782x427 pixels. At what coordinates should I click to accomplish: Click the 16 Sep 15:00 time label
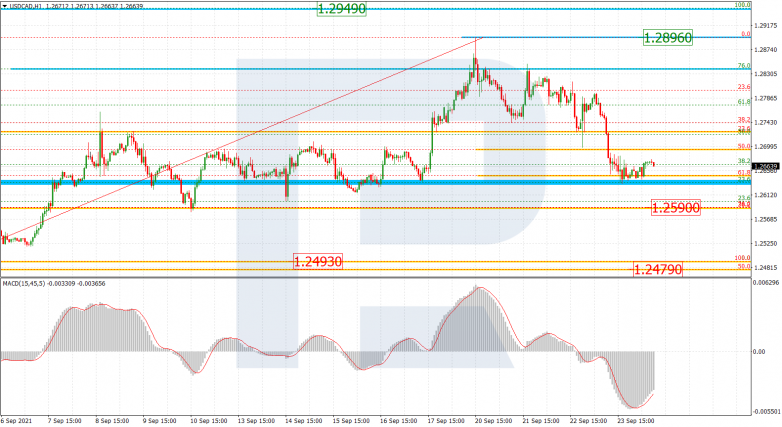[399, 421]
